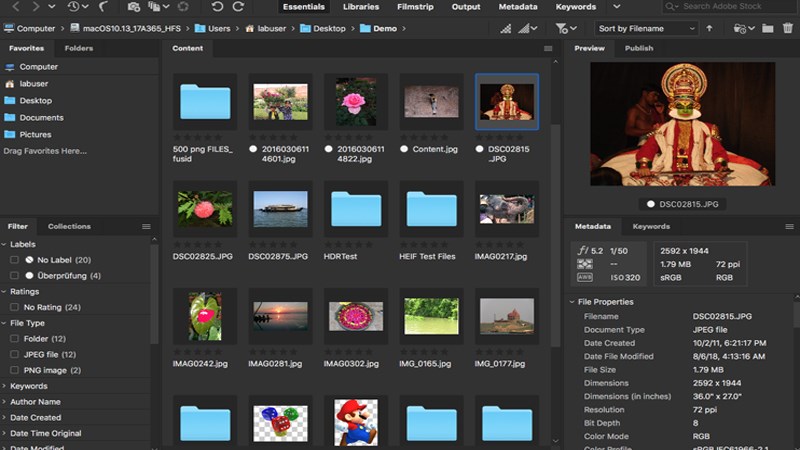Viewport: 800px width, 450px height.
Task: Toggle ascending sort order arrow
Action: coord(709,29)
